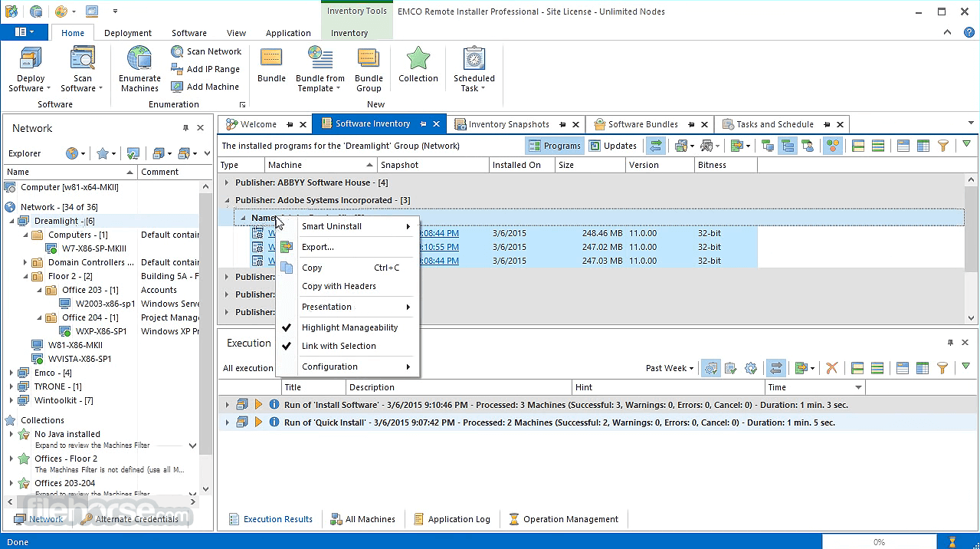
Task: Expand the Emco network group
Action: [11, 373]
